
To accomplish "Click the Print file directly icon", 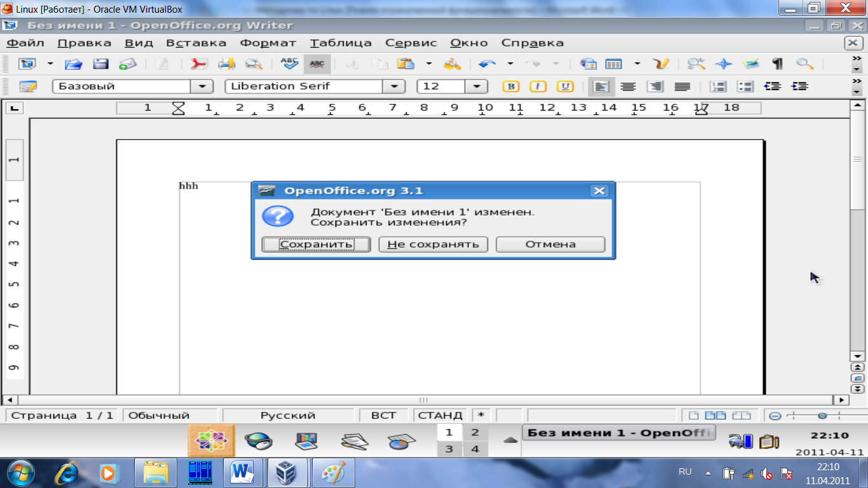I will (227, 64).
